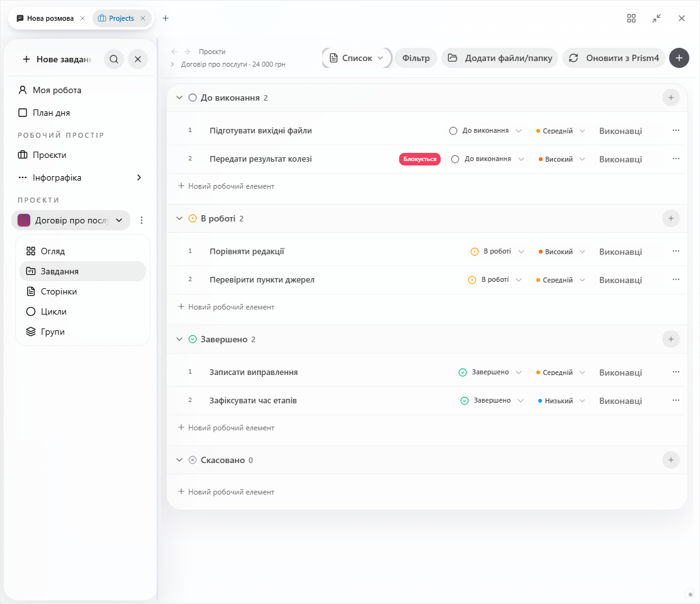Open more options for Підготувати вихідні файли
Viewport: 700px width, 604px height.
tap(676, 131)
